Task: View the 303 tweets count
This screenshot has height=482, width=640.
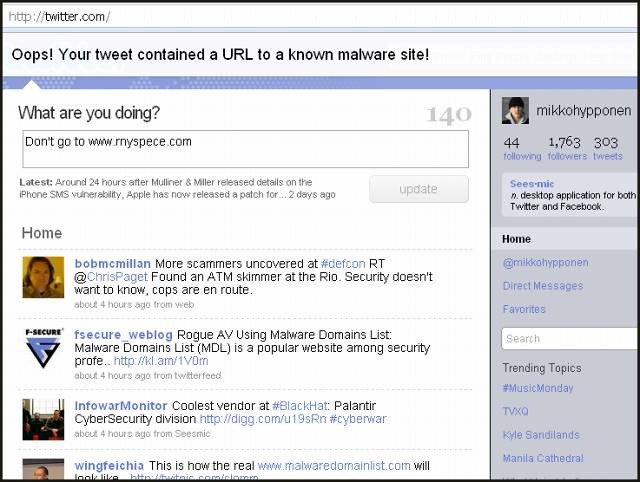Action: point(608,149)
